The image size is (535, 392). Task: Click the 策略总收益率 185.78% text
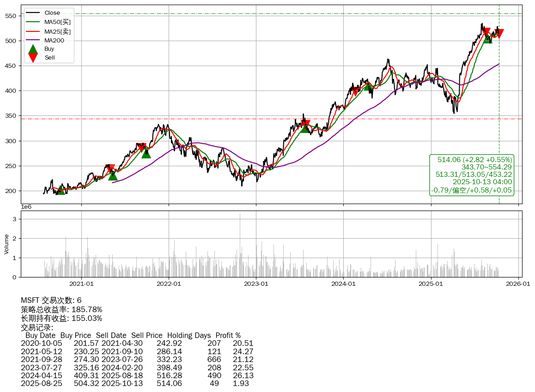click(x=61, y=309)
